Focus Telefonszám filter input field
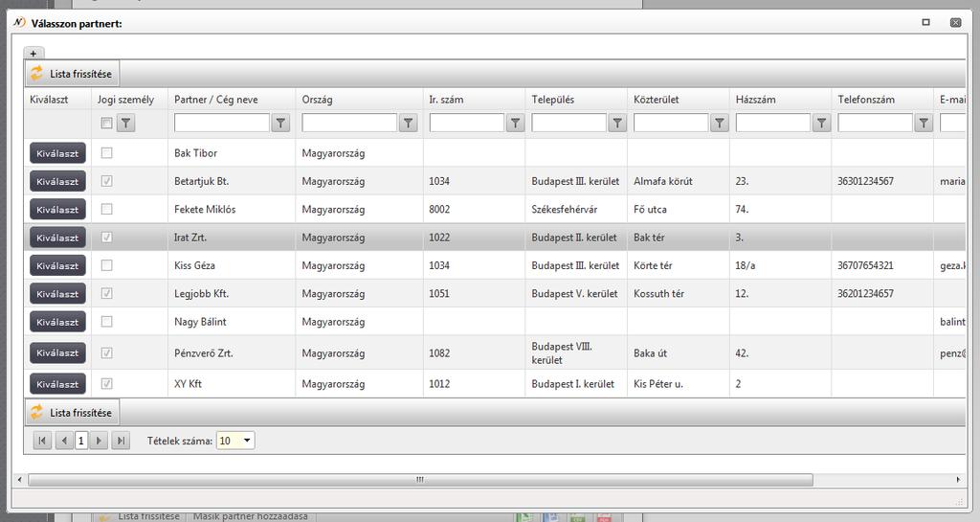This screenshot has width=980, height=522. coord(875,123)
